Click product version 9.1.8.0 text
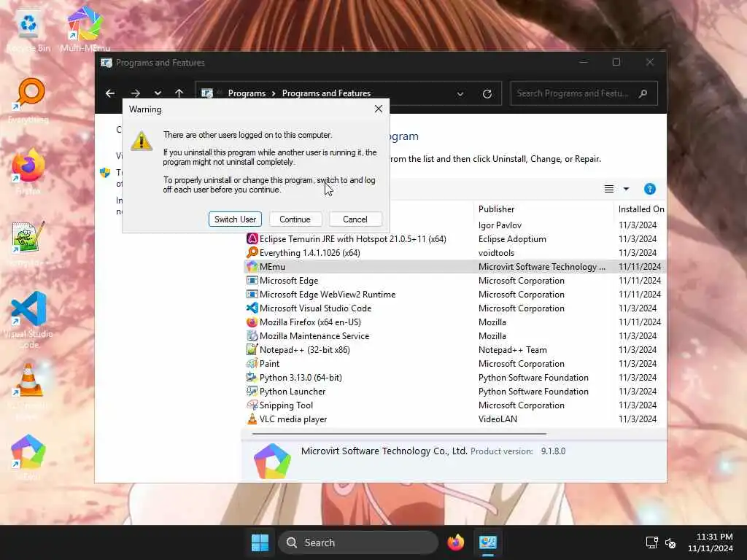This screenshot has width=747, height=560. (x=553, y=451)
